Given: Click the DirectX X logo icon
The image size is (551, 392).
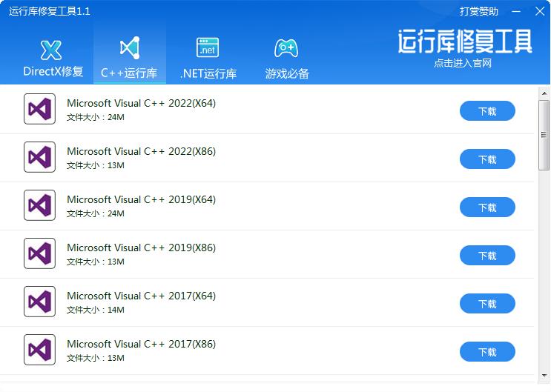Looking at the screenshot, I should pyautogui.click(x=51, y=50).
